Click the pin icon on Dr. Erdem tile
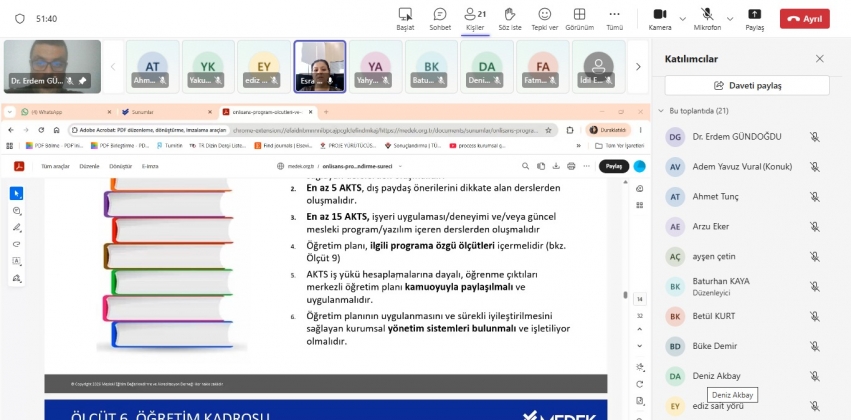 [82, 81]
